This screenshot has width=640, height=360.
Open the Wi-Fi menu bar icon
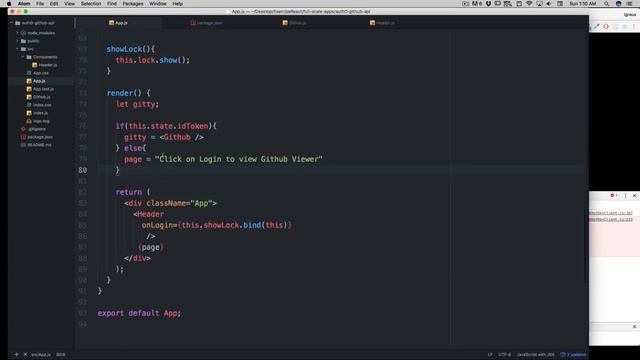point(529,4)
